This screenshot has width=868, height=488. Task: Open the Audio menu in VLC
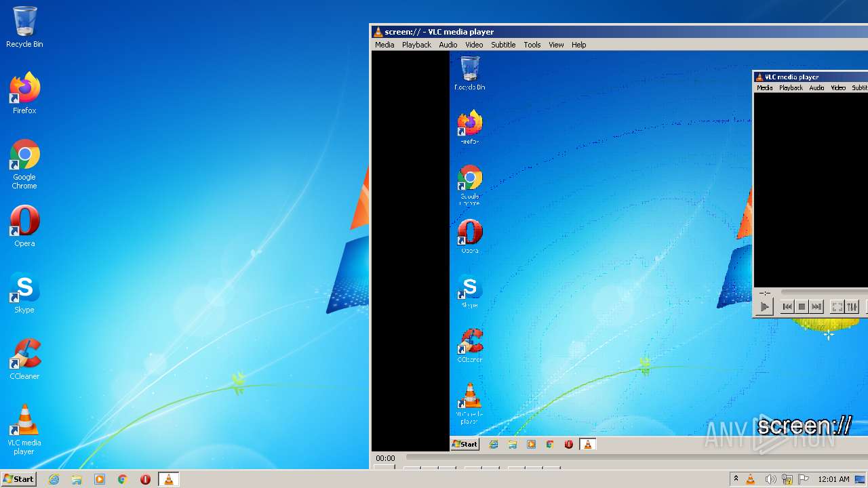(448, 45)
